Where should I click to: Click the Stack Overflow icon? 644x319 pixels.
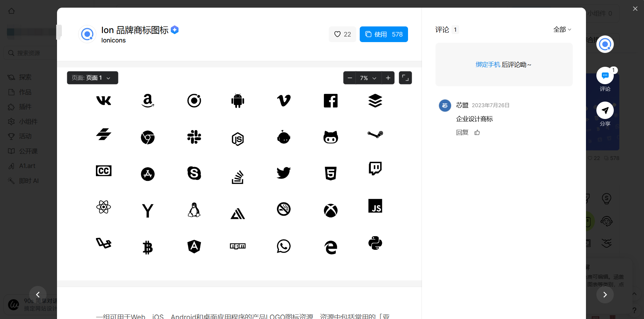coord(238,177)
